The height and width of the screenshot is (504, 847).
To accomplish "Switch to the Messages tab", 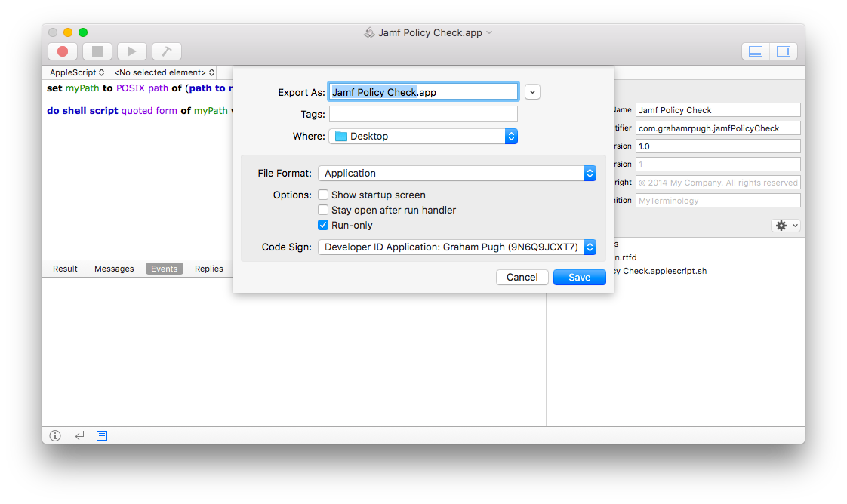I will [x=114, y=269].
